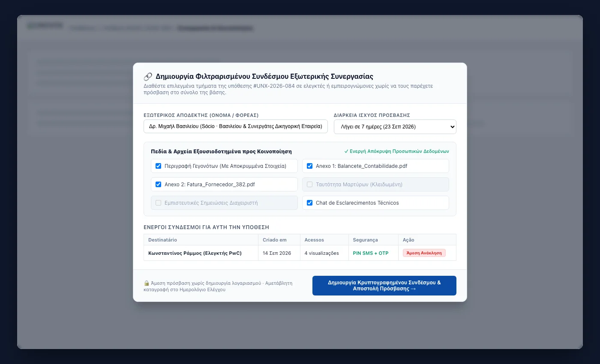The image size is (600, 364).
Task: Click the locked Ταυτότητα Μαρτύρων checkbox
Action: click(309, 184)
